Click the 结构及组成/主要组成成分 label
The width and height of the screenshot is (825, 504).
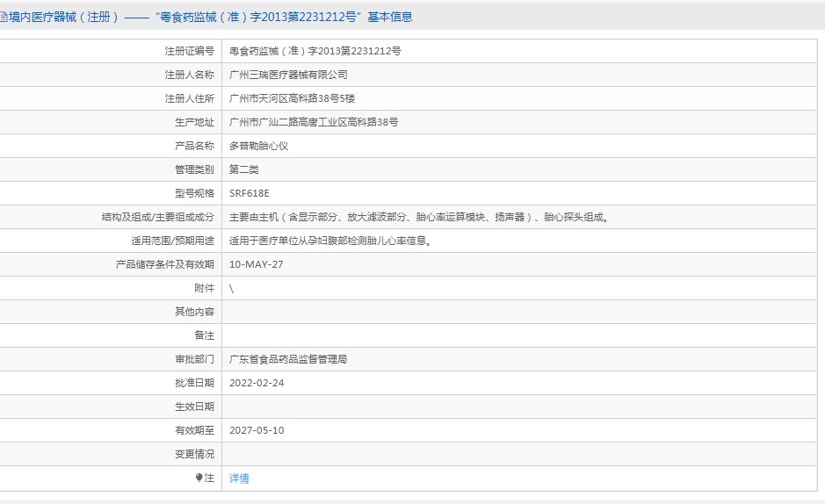pyautogui.click(x=158, y=217)
